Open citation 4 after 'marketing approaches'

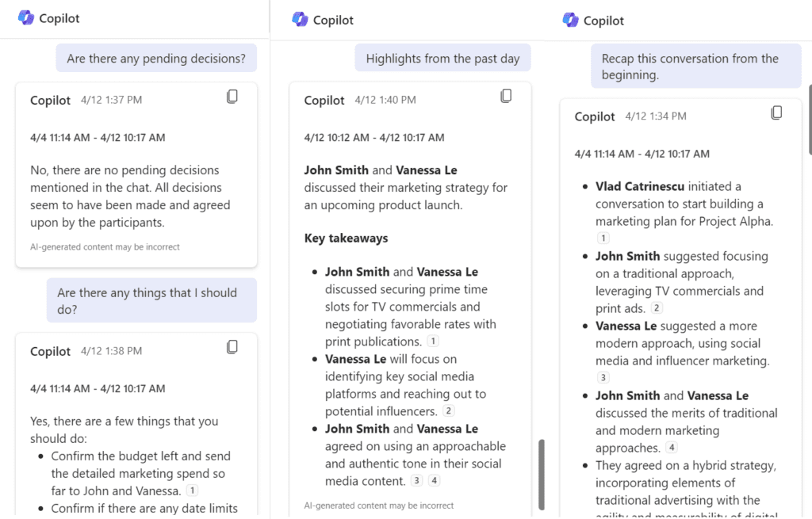(x=672, y=447)
